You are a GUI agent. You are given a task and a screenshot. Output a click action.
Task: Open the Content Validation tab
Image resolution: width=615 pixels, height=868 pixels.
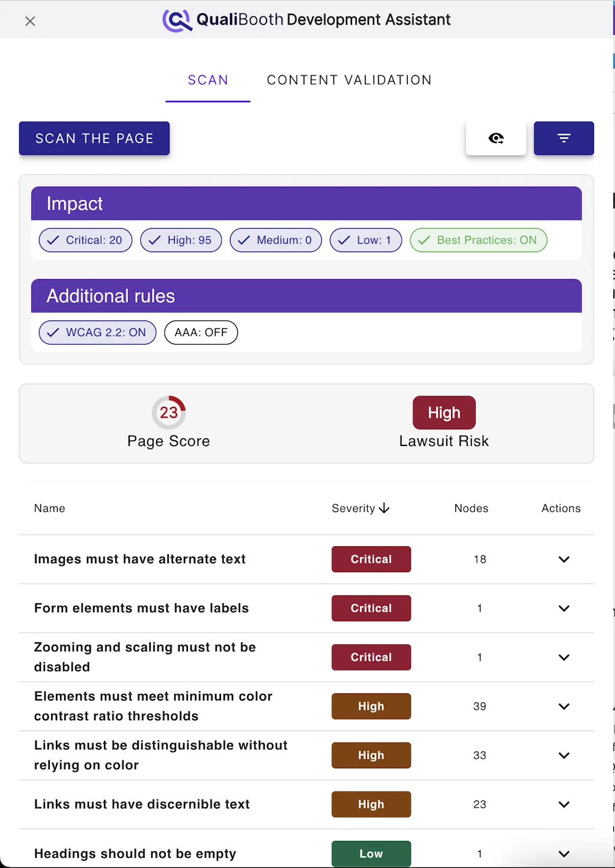point(349,80)
